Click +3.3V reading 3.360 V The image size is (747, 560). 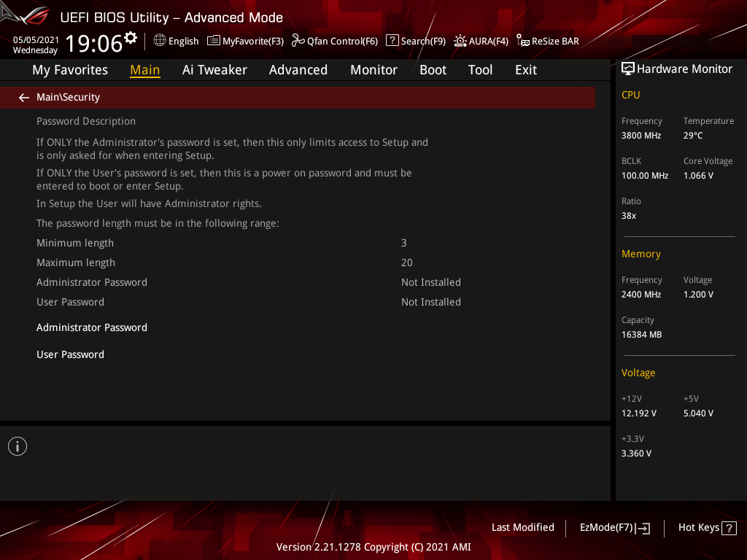[636, 454]
